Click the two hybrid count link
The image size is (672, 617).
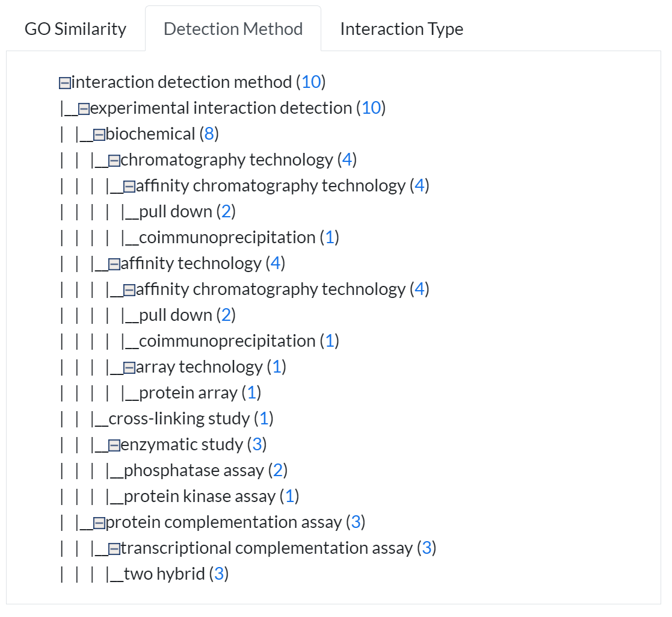pos(218,574)
